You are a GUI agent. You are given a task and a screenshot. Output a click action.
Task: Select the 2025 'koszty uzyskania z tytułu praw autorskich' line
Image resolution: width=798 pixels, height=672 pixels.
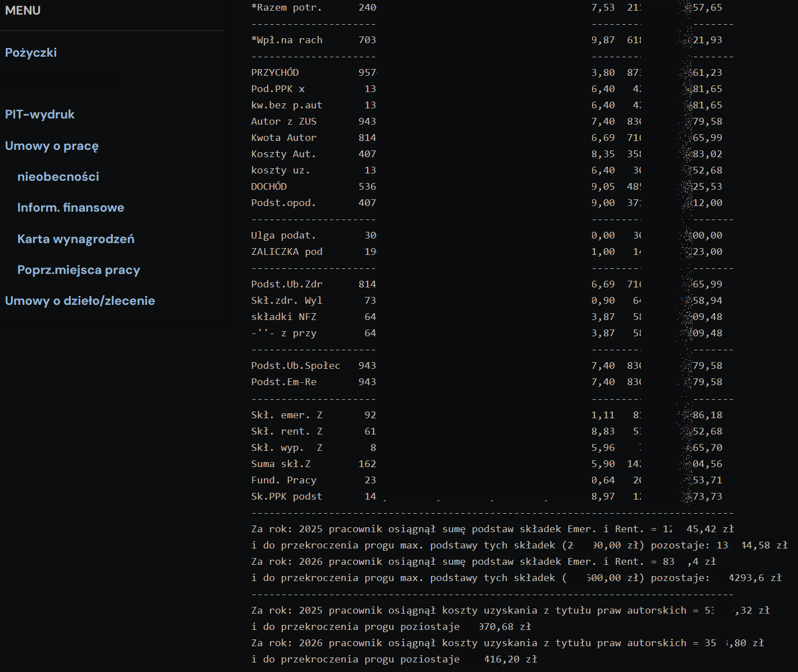pyautogui.click(x=511, y=610)
